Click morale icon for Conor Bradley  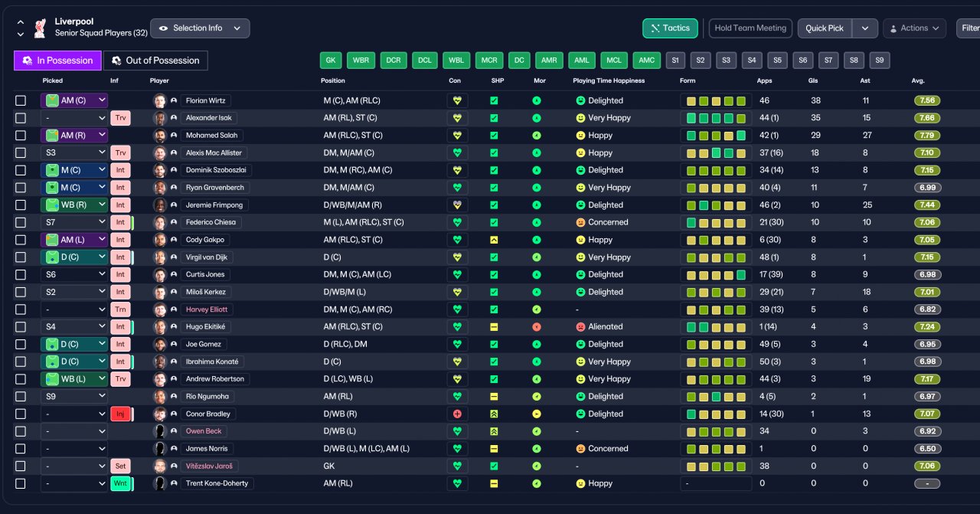point(537,414)
